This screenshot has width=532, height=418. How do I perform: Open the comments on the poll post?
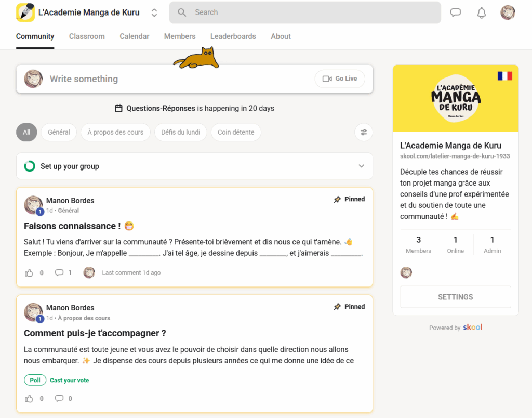pos(59,398)
